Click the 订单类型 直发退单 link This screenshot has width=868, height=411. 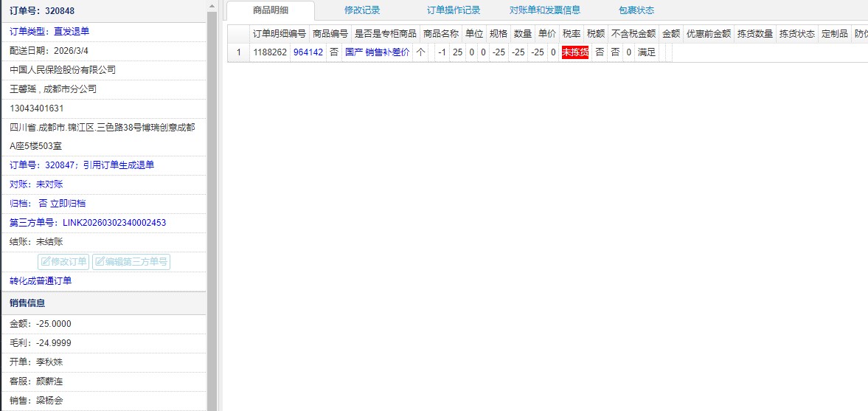(49, 32)
